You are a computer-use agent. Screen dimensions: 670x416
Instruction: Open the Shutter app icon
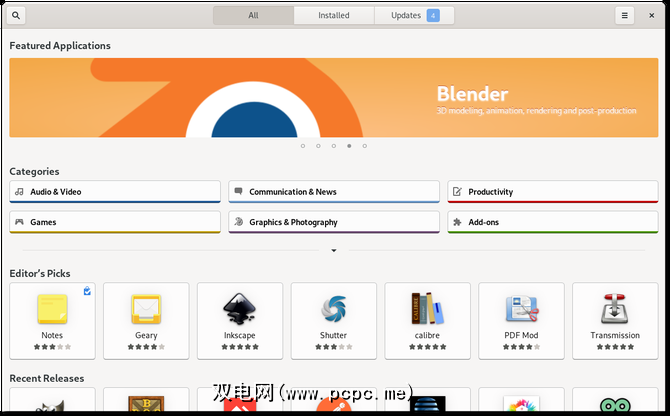click(x=334, y=309)
